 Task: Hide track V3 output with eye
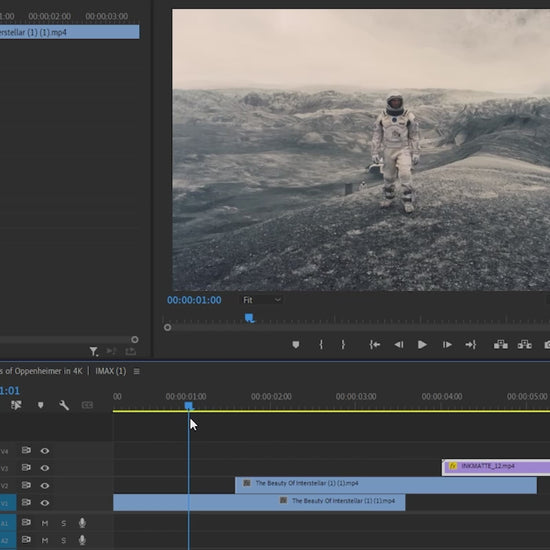[45, 468]
